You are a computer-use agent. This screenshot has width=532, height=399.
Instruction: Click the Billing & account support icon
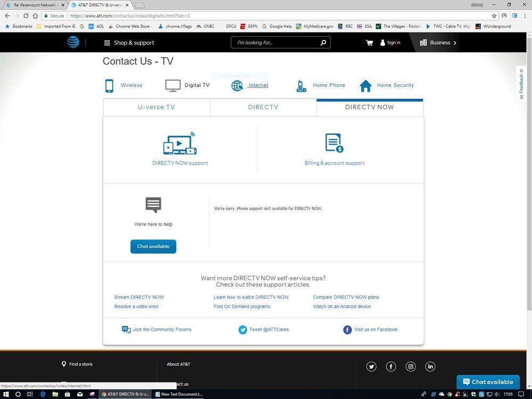(334, 143)
